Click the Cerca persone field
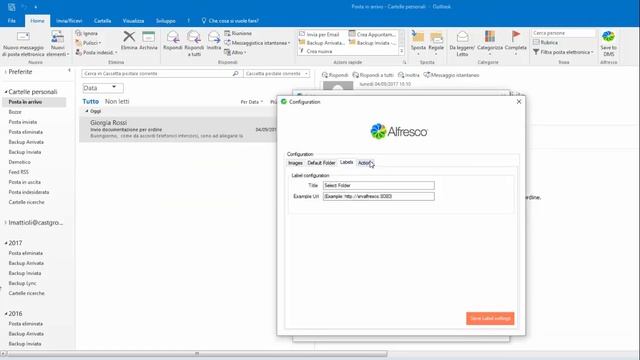The height and width of the screenshot is (360, 640). pos(563,33)
